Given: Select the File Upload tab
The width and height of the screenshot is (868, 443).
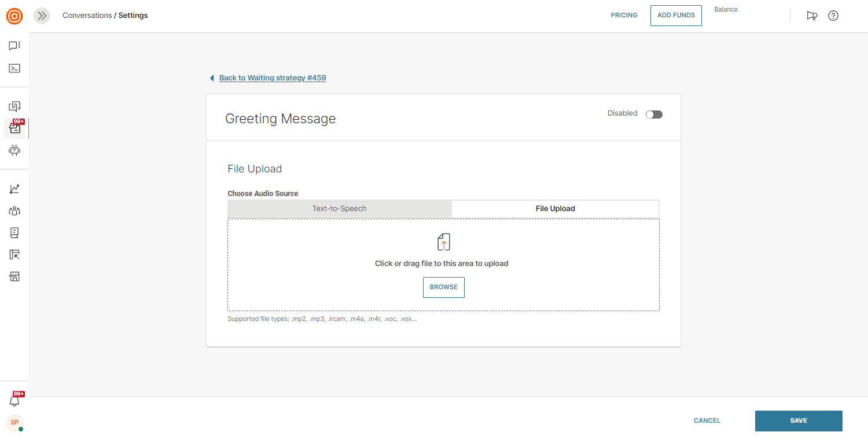Looking at the screenshot, I should pos(556,209).
